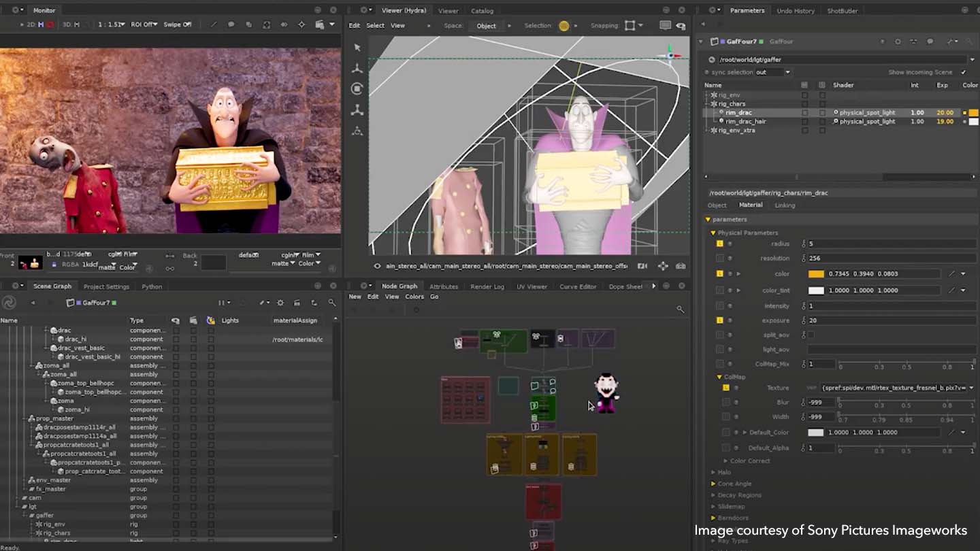
Task: Click the swirl logo icon in Scene Graph
Action: [x=10, y=303]
